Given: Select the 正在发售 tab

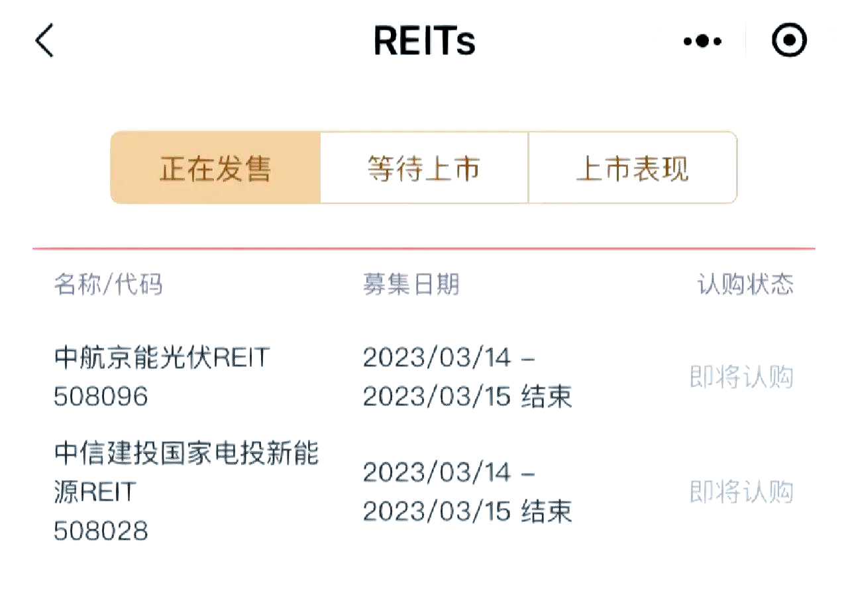Looking at the screenshot, I should [215, 168].
